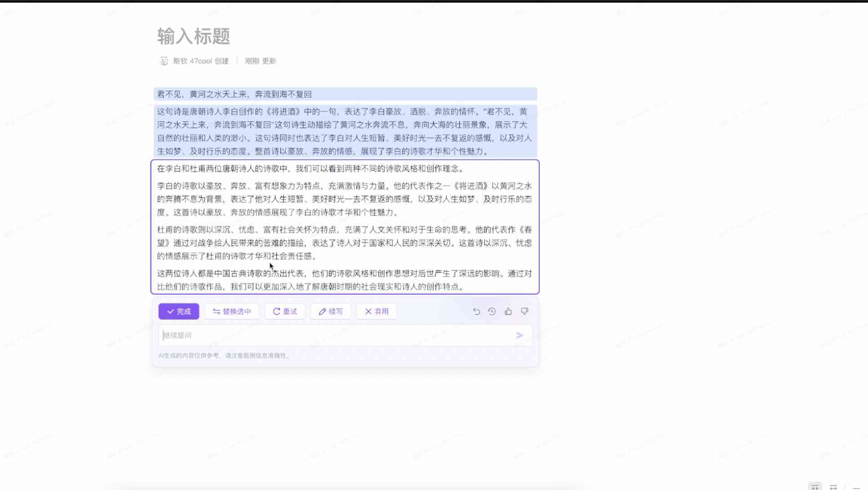
Task: Click the 续写 (continue writing) button
Action: (x=331, y=312)
